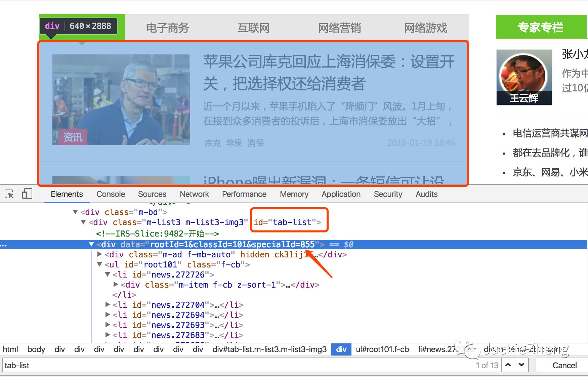Click the 1 of 13 result count

487,365
